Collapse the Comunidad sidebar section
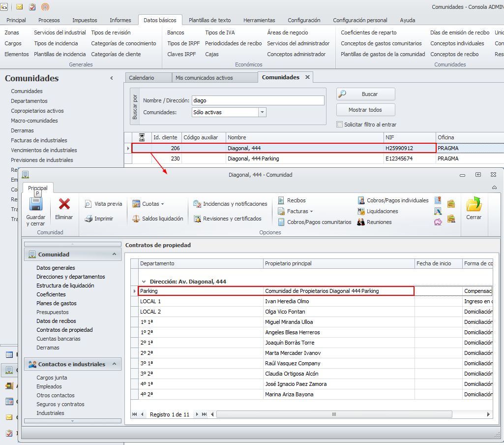504x445 pixels. pos(114,254)
